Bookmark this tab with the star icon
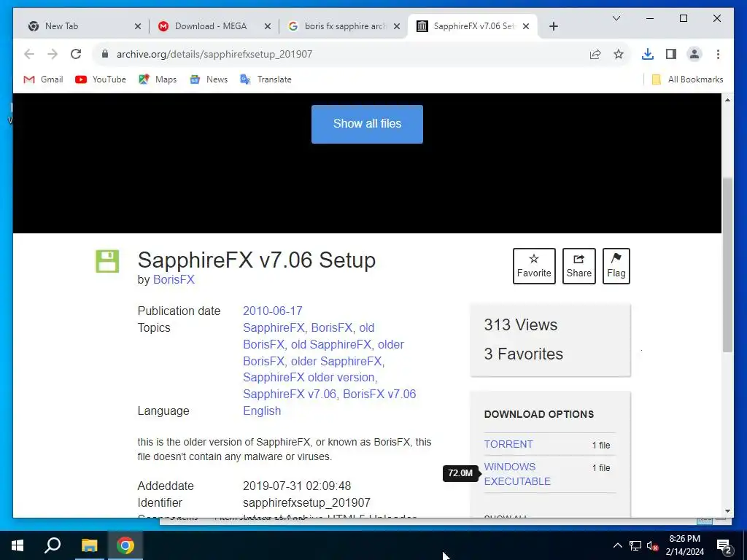This screenshot has height=560, width=747. (x=619, y=54)
